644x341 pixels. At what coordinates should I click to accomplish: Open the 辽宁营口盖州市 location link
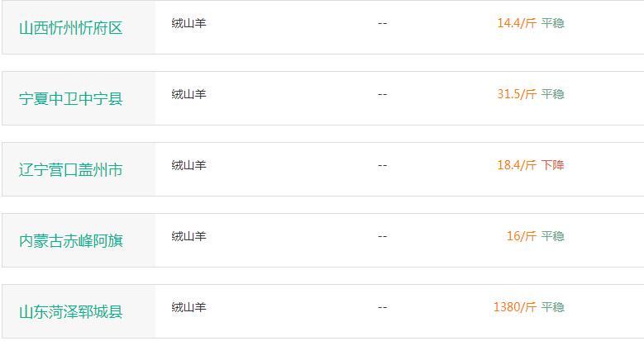(x=70, y=170)
